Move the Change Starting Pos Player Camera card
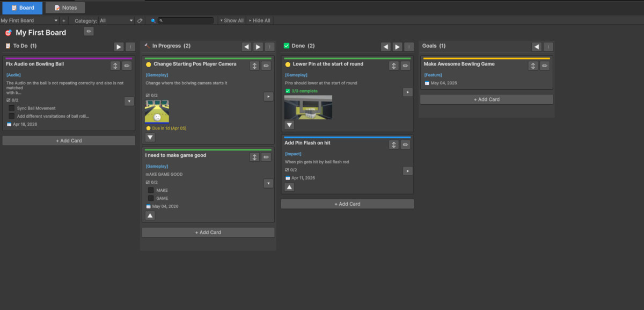 [255, 66]
